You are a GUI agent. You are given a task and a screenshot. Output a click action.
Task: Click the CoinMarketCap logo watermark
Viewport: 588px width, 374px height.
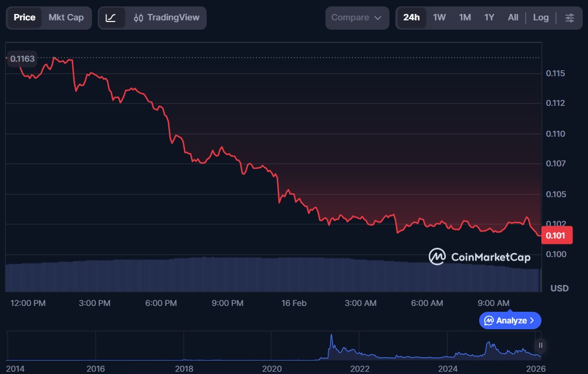[479, 257]
